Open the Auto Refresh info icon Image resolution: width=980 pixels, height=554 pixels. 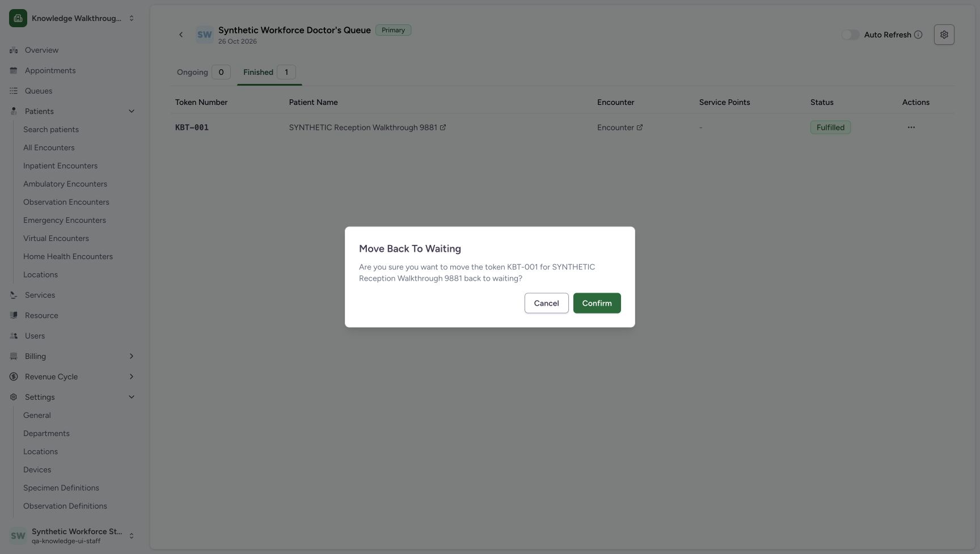tap(918, 35)
